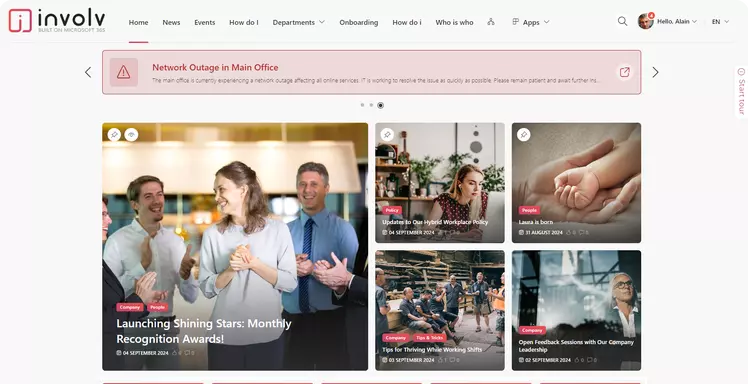Open Tips for Thriving While Working Shifts
748x384 pixels.
click(x=432, y=350)
